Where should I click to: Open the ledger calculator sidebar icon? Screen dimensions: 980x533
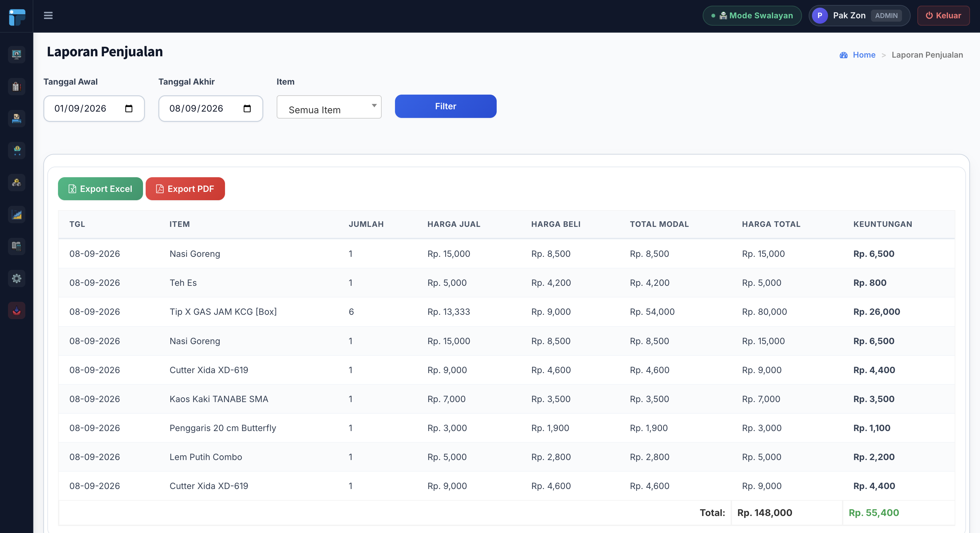pyautogui.click(x=16, y=247)
